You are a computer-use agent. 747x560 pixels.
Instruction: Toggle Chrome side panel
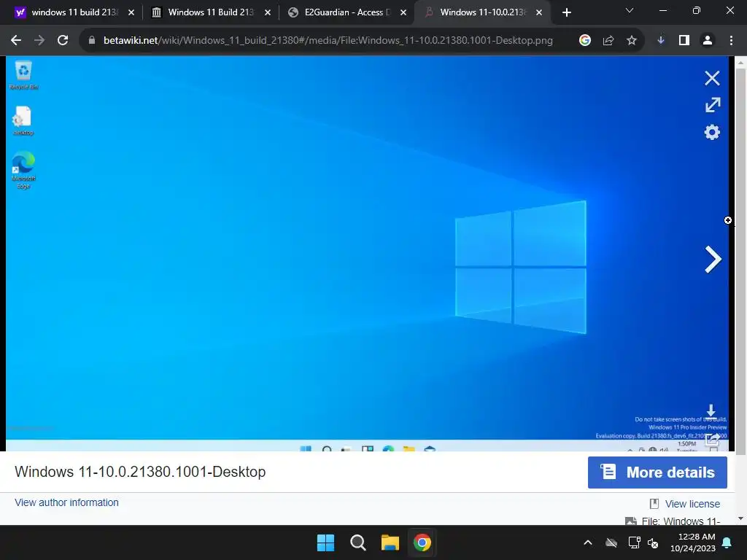click(x=684, y=41)
